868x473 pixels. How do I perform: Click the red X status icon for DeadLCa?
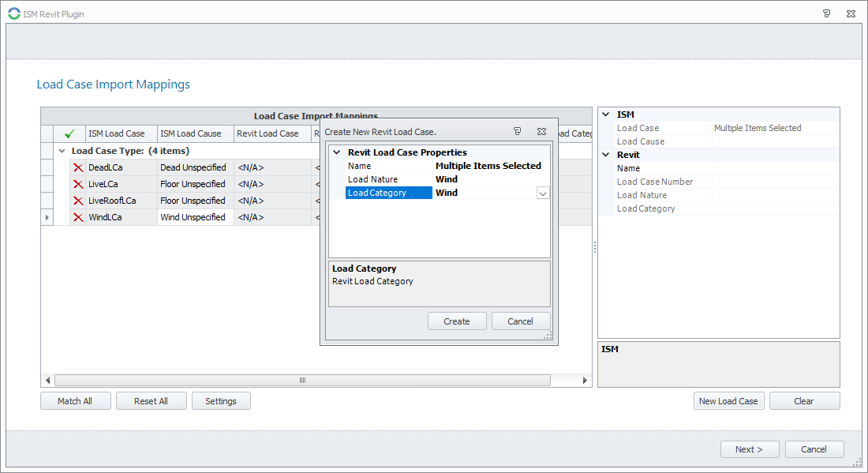pos(78,167)
